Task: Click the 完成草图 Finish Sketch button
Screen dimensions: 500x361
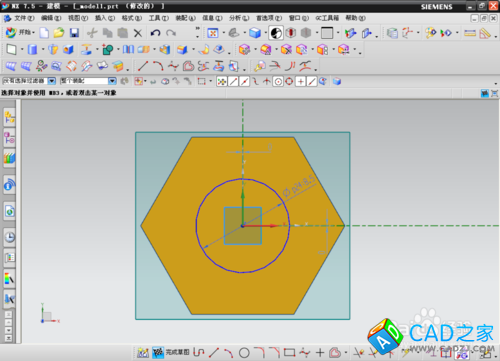Action: 171,352
